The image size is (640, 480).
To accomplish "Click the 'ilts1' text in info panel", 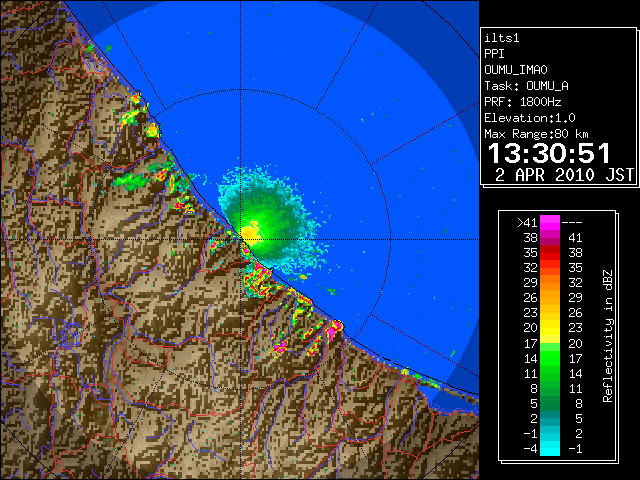I will pyautogui.click(x=502, y=38).
